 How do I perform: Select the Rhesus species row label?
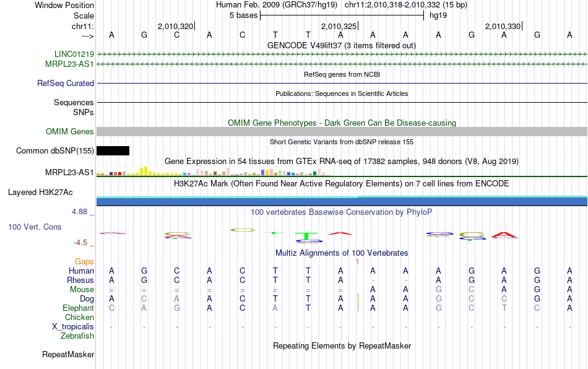click(80, 280)
